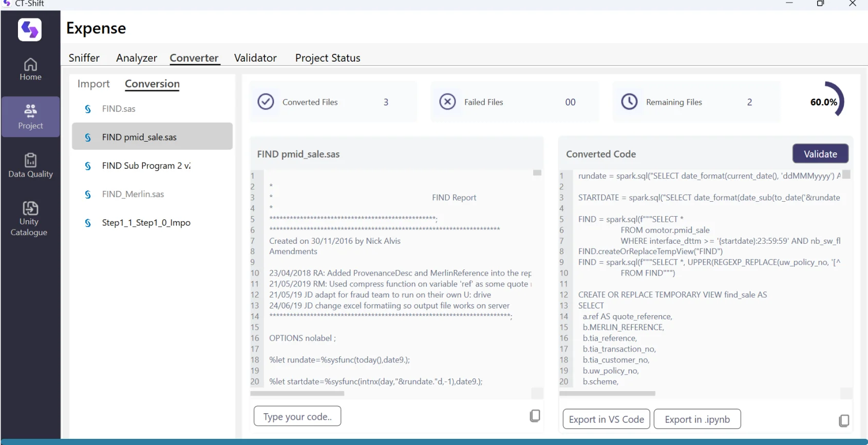Copy the converted code with the copy icon
This screenshot has height=445, width=868.
pyautogui.click(x=844, y=420)
